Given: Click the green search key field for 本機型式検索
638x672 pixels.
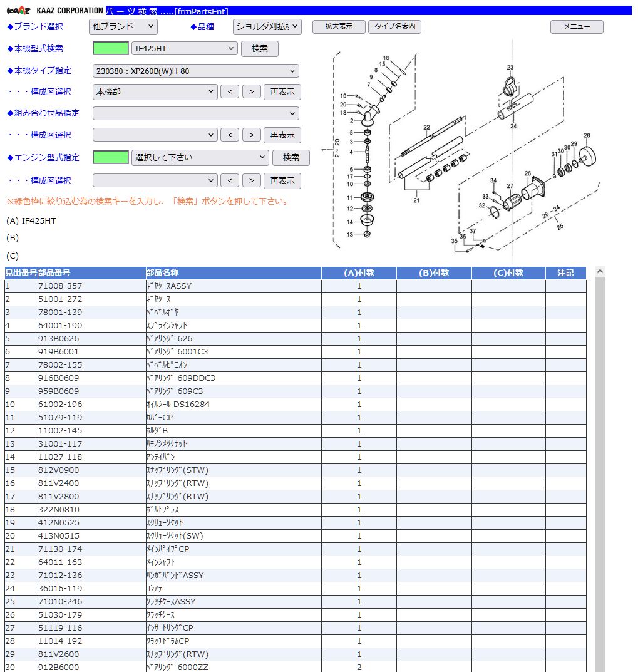Looking at the screenshot, I should (x=111, y=49).
